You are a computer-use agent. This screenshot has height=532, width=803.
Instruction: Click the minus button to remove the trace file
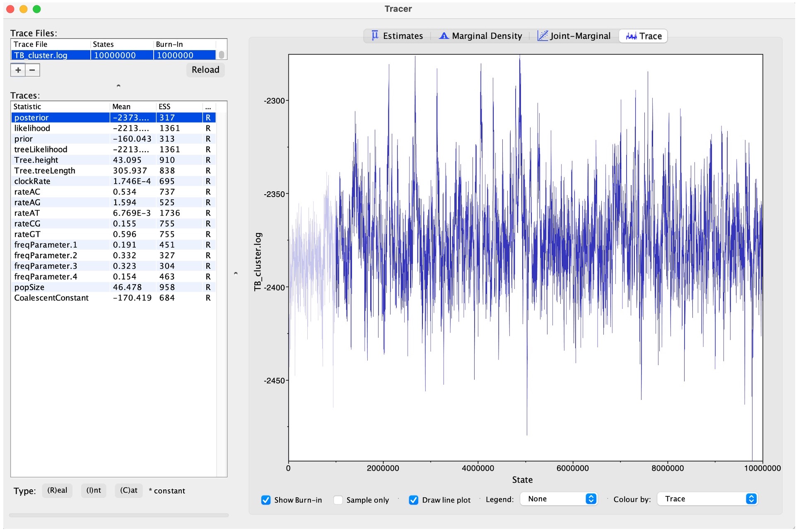[x=32, y=70]
